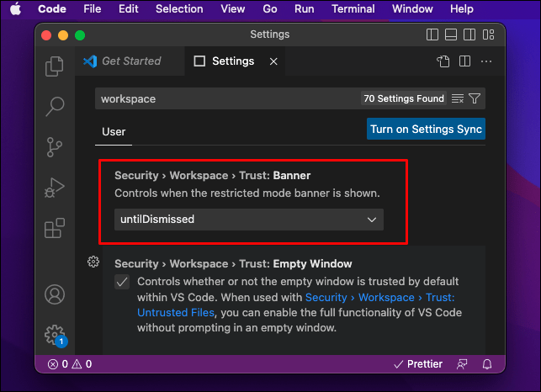Open the editor More Actions ellipsis

[x=484, y=61]
